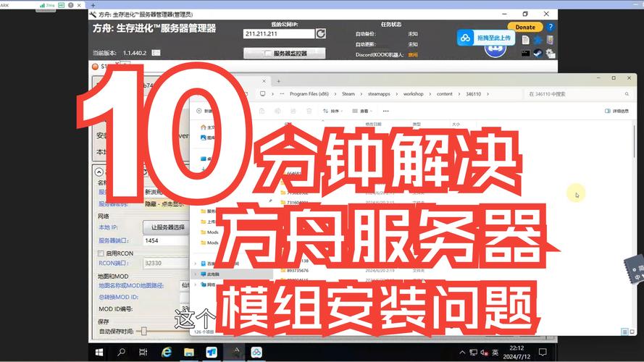
Task: Click the Donate button
Action: [x=525, y=27]
